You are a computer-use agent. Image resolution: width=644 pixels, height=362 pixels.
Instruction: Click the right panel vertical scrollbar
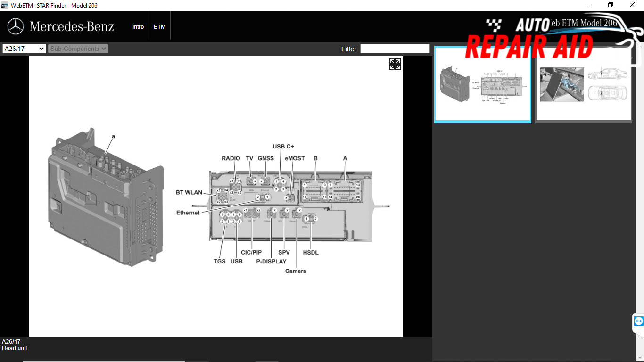[639, 203]
